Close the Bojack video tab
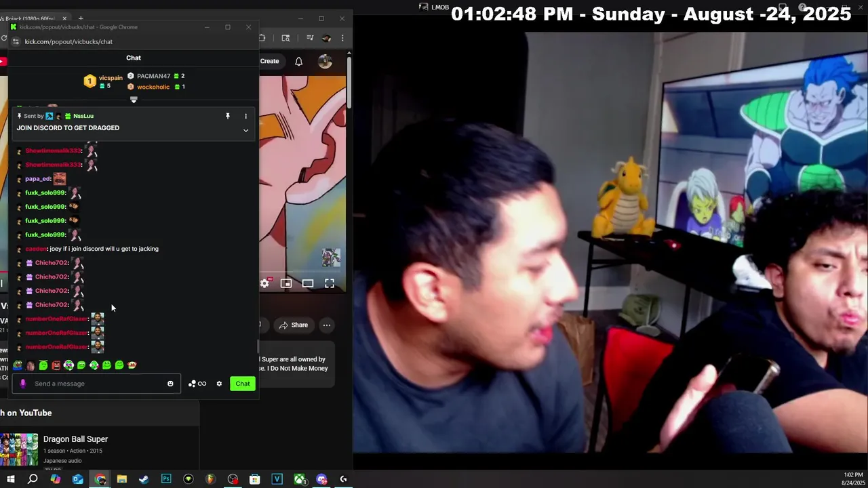The width and height of the screenshot is (868, 488). point(65,18)
